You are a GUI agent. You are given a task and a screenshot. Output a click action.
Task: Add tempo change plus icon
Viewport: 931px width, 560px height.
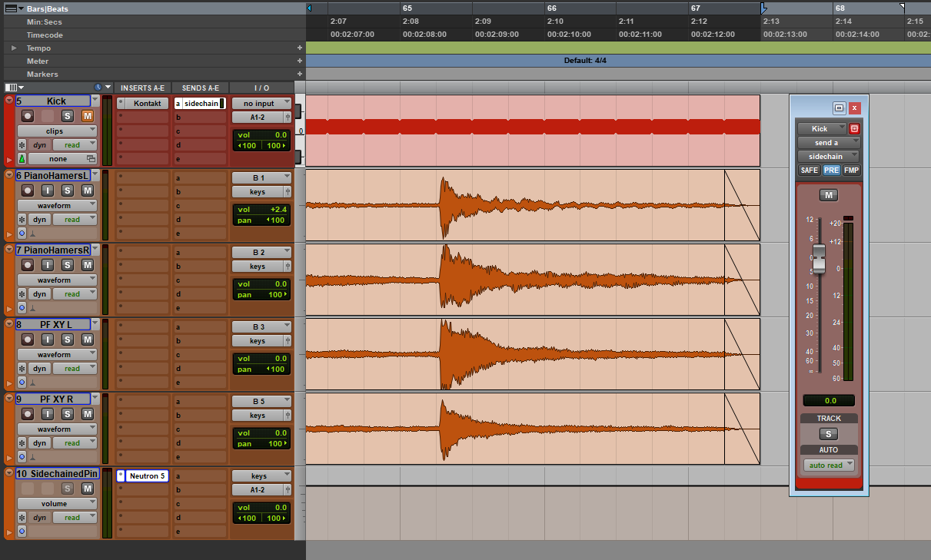point(300,48)
